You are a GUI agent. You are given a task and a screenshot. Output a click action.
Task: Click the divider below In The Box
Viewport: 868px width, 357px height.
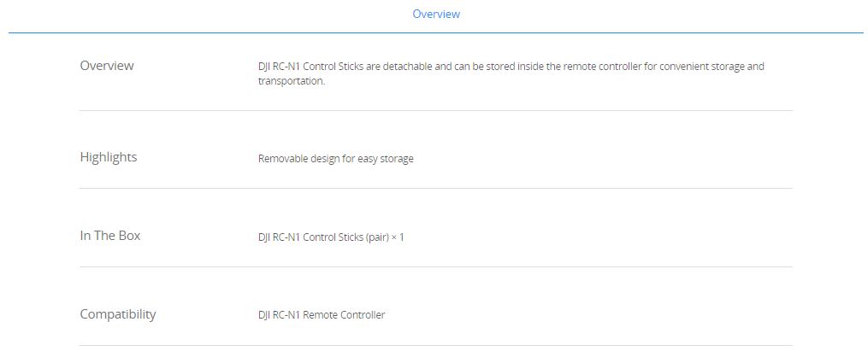point(435,267)
